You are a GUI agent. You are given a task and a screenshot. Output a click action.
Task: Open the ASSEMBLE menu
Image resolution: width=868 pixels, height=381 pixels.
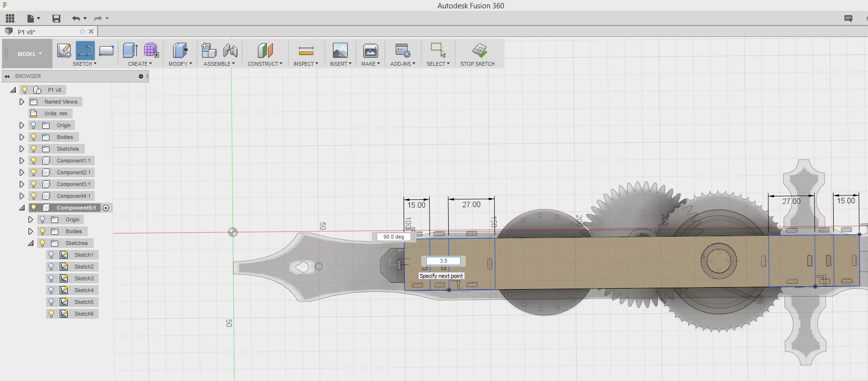coord(219,64)
